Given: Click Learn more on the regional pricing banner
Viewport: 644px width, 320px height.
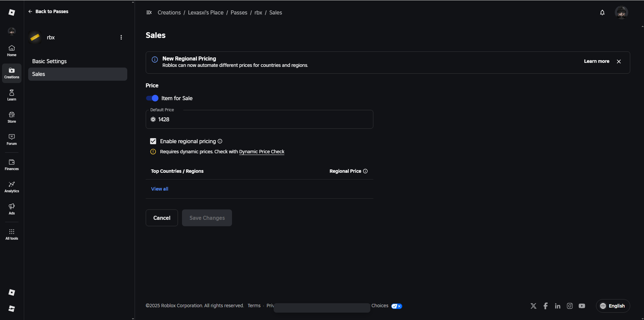Looking at the screenshot, I should coord(597,61).
